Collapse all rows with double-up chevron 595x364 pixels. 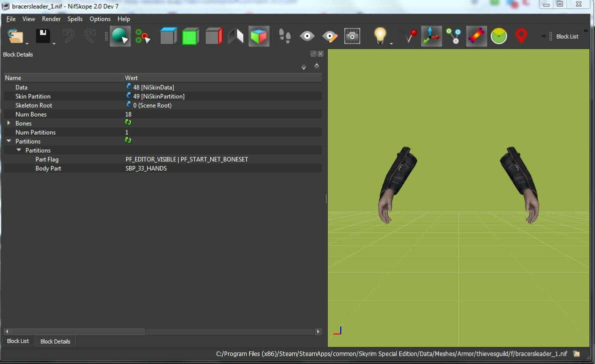pos(316,66)
